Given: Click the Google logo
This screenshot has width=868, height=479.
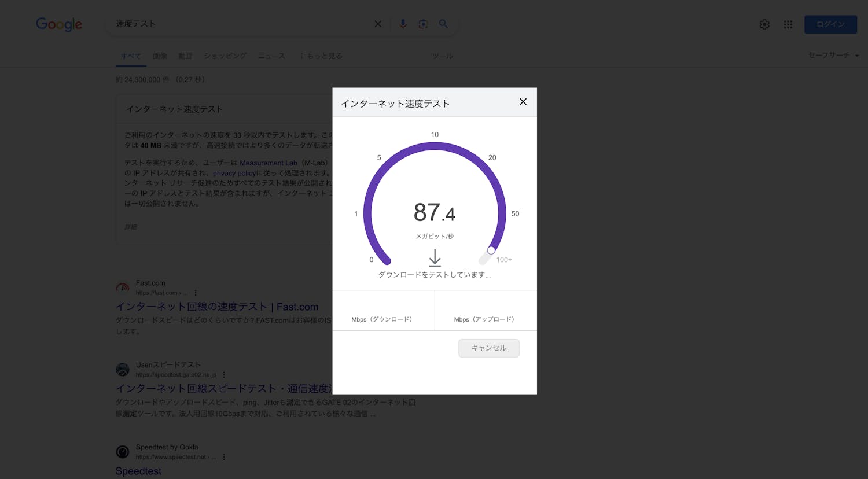Looking at the screenshot, I should pos(59,24).
